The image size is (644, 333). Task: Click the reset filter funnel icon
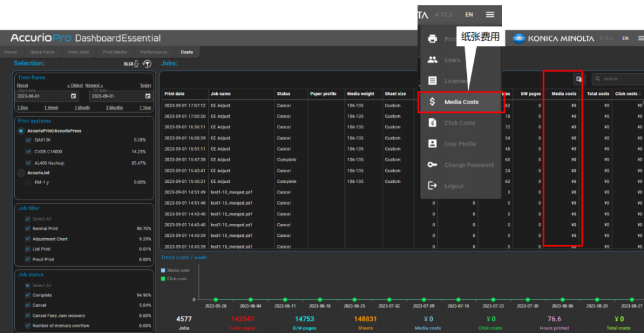(147, 64)
